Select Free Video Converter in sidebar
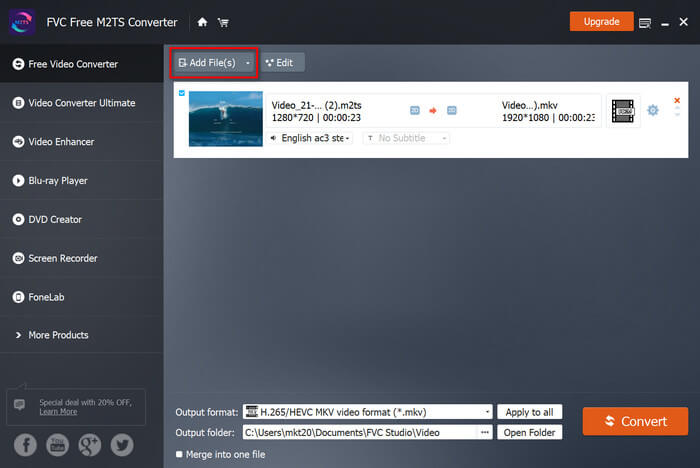The height and width of the screenshot is (468, 700). pyautogui.click(x=82, y=64)
